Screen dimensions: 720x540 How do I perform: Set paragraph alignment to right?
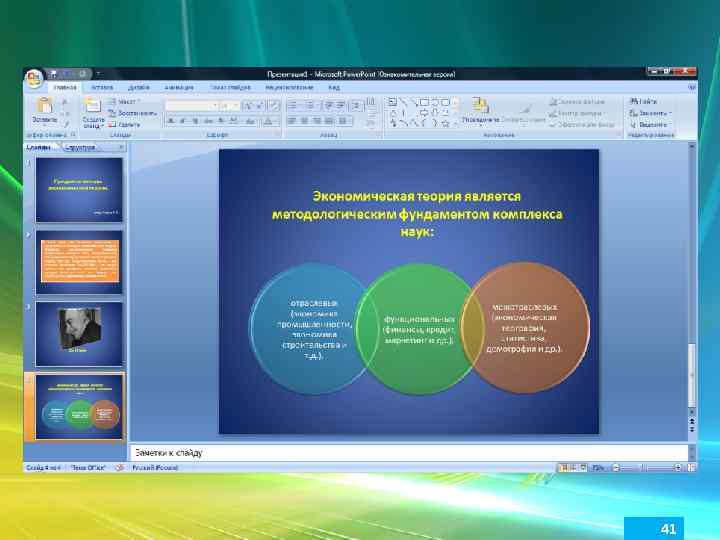tap(317, 121)
